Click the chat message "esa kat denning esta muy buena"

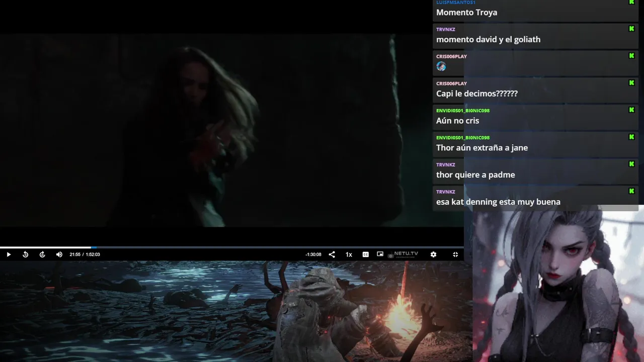[498, 202]
